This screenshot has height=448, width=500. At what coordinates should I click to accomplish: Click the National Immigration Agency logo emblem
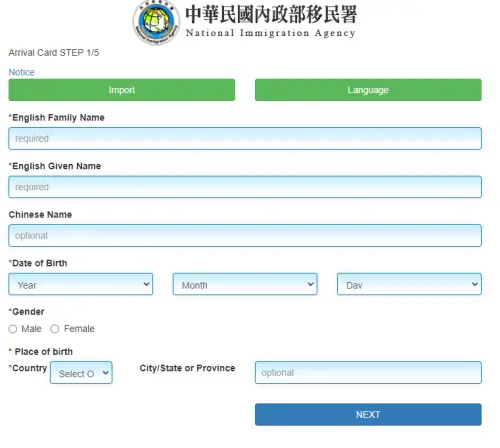pos(157,22)
